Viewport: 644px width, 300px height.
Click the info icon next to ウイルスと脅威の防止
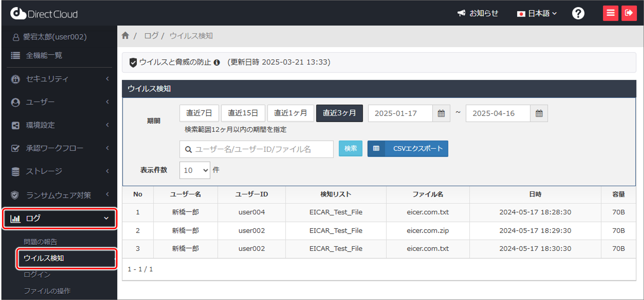[217, 62]
